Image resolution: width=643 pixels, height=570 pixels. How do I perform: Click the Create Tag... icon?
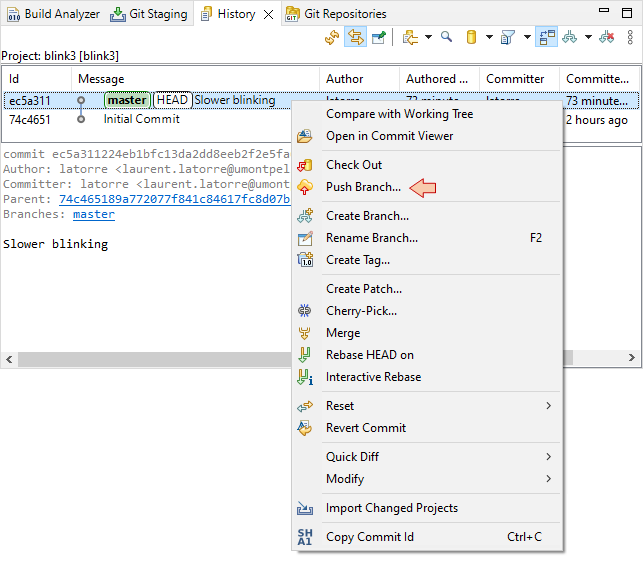[x=306, y=260]
